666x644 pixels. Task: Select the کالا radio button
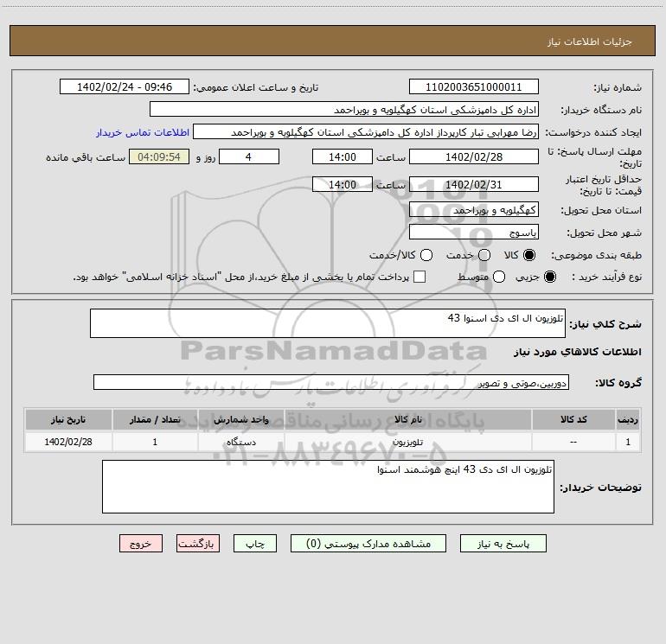pos(529,255)
